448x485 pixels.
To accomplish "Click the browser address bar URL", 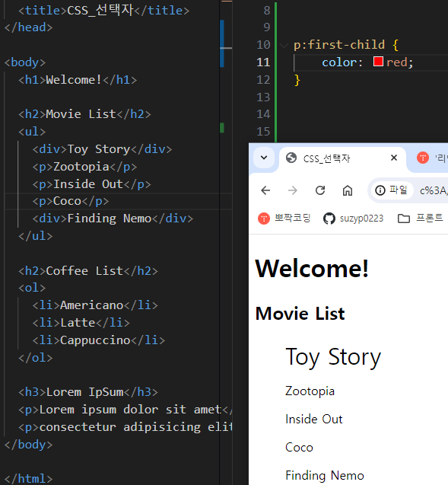I will click(x=434, y=190).
